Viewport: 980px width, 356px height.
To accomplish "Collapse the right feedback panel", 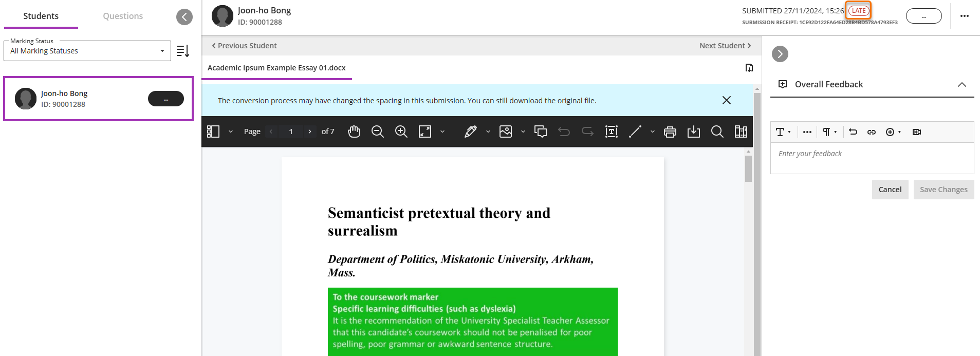I will pos(780,54).
